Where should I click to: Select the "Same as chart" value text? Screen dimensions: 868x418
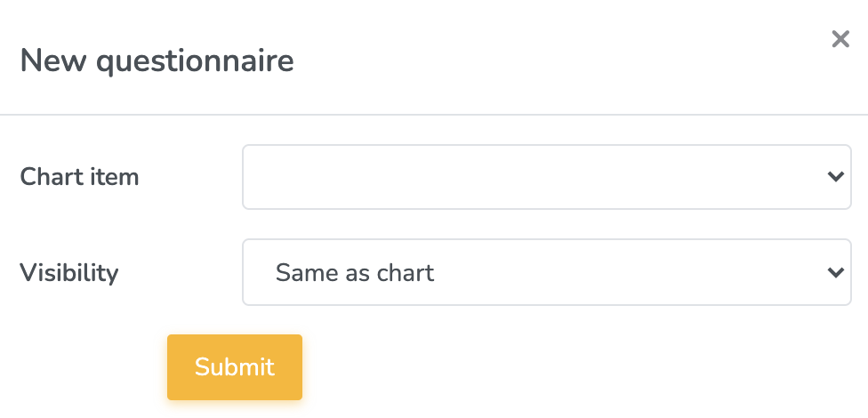pos(355,272)
